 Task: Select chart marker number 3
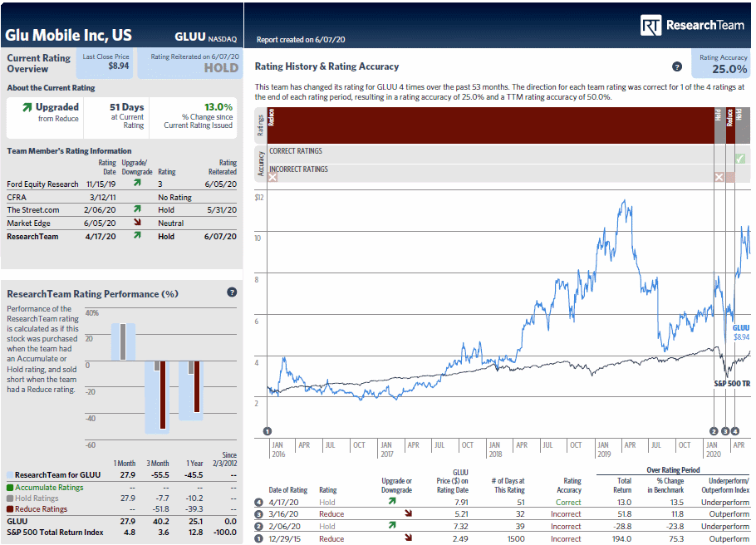pyautogui.click(x=725, y=431)
